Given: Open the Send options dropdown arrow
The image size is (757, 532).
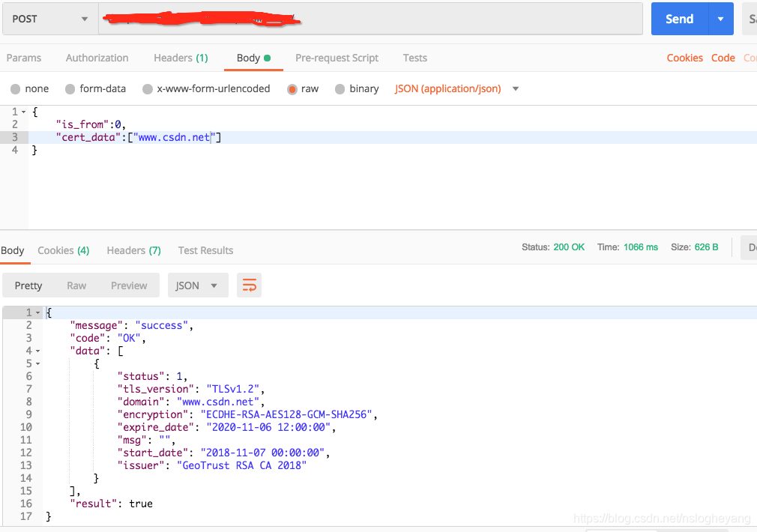Looking at the screenshot, I should point(721,19).
